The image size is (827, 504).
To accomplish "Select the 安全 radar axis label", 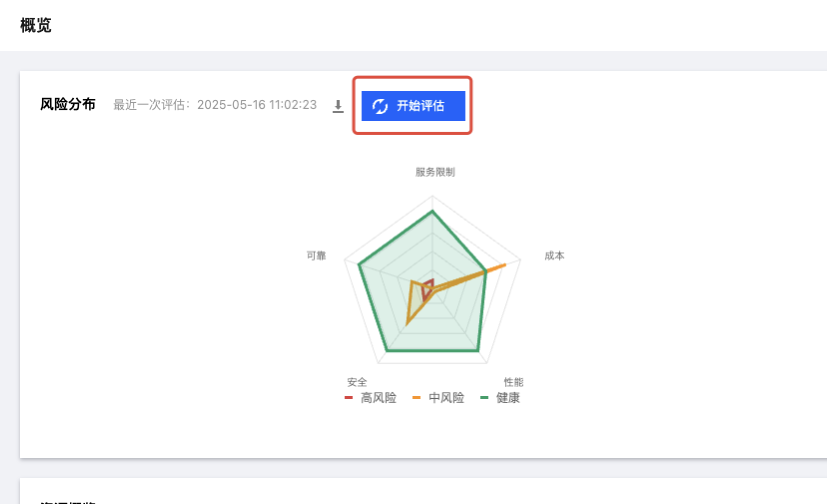I will (357, 382).
